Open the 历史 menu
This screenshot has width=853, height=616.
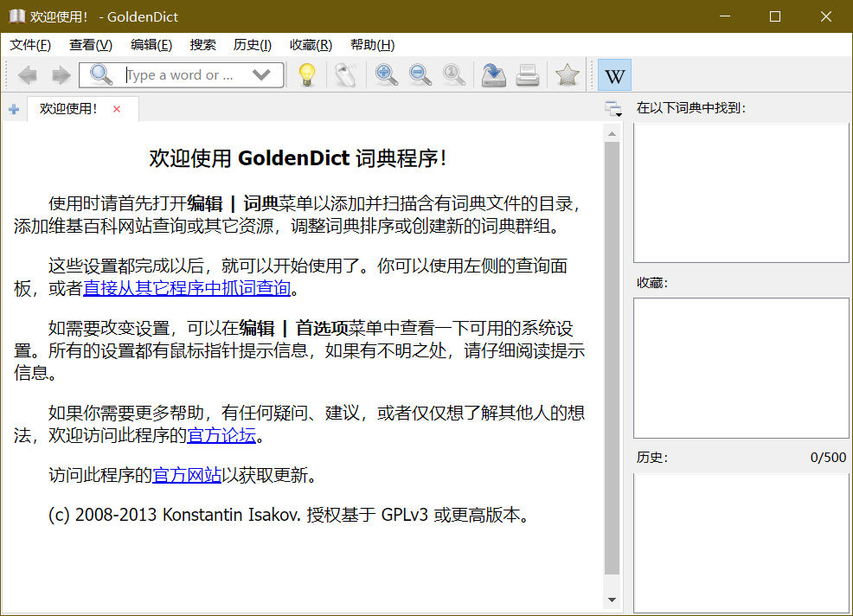click(x=252, y=44)
